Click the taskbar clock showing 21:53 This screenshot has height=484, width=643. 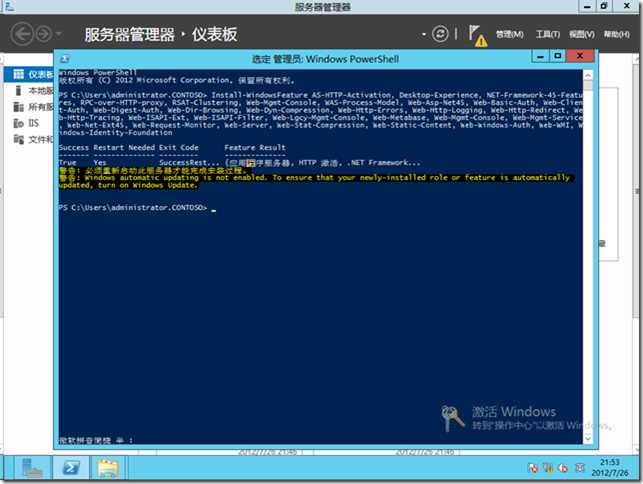[610, 468]
